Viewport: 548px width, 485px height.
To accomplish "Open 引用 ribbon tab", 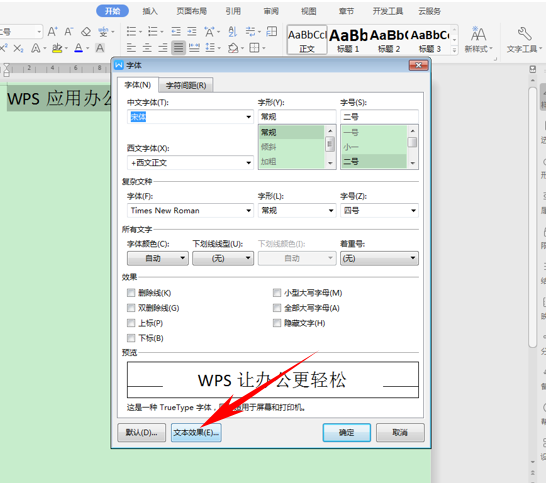I will pyautogui.click(x=233, y=11).
